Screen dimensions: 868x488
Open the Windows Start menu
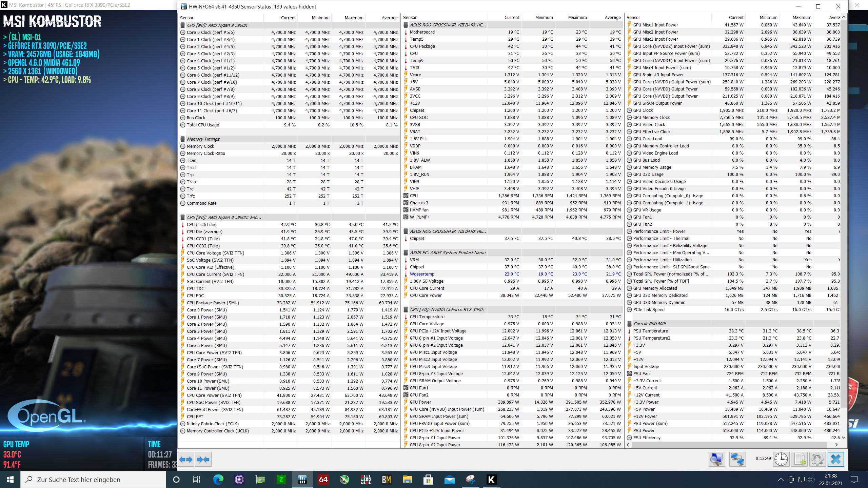10,480
